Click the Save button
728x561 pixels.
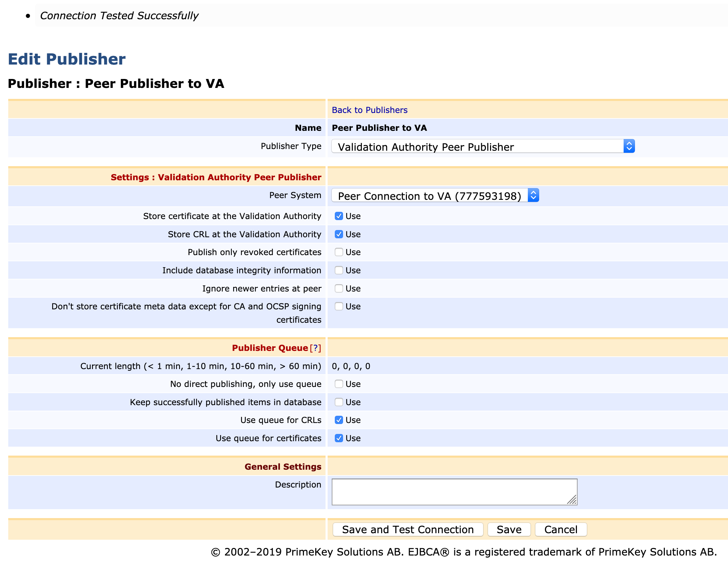(x=509, y=529)
